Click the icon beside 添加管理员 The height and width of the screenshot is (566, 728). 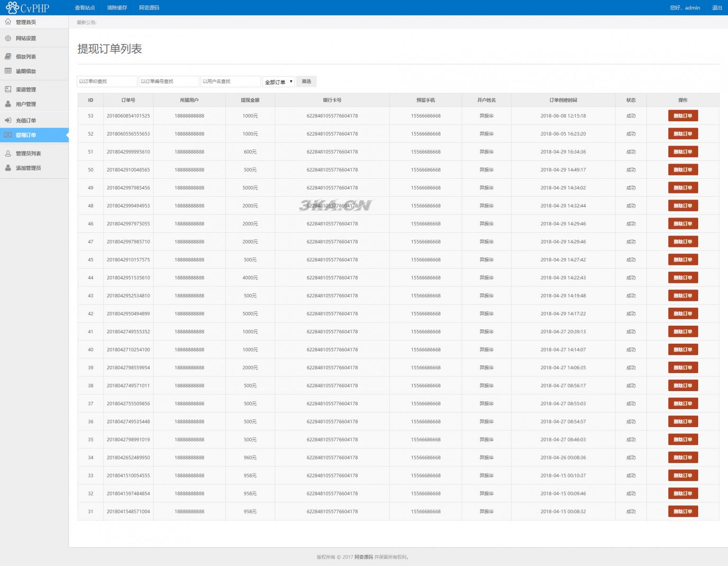[8, 168]
